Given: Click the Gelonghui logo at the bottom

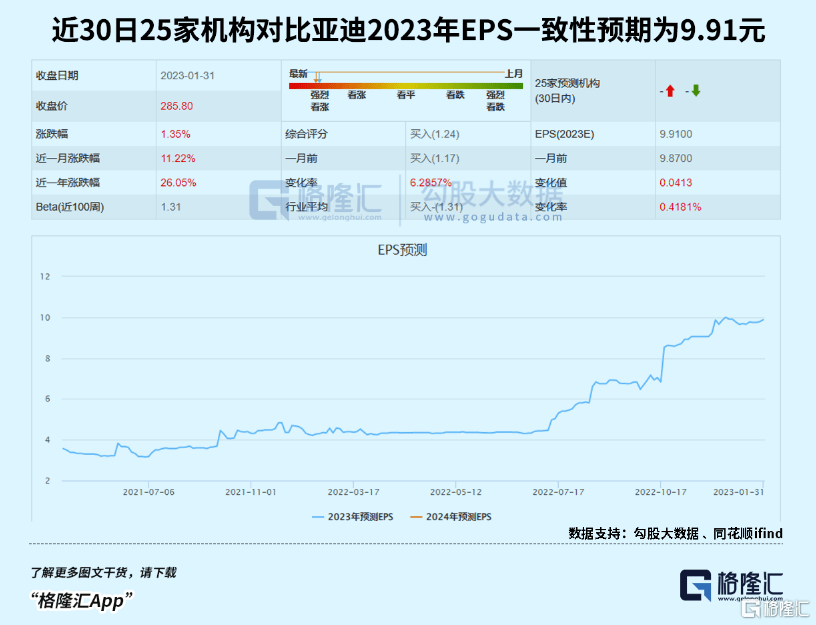Looking at the screenshot, I should point(731,585).
